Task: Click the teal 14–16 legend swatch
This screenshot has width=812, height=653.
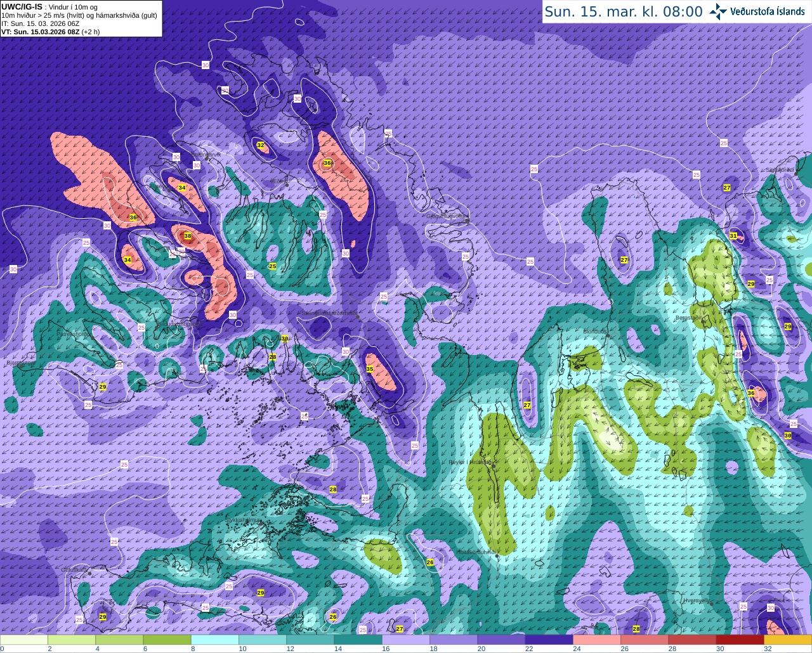Action: 358,640
